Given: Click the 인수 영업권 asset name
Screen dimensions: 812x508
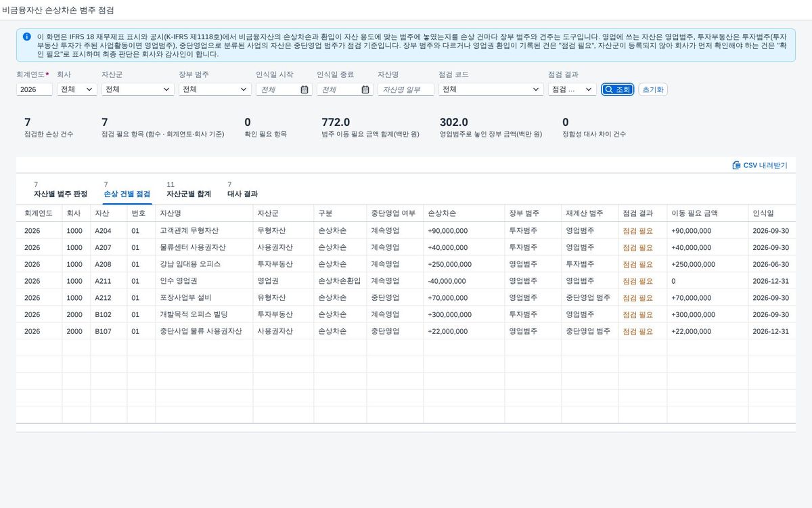Looking at the screenshot, I should tap(179, 281).
